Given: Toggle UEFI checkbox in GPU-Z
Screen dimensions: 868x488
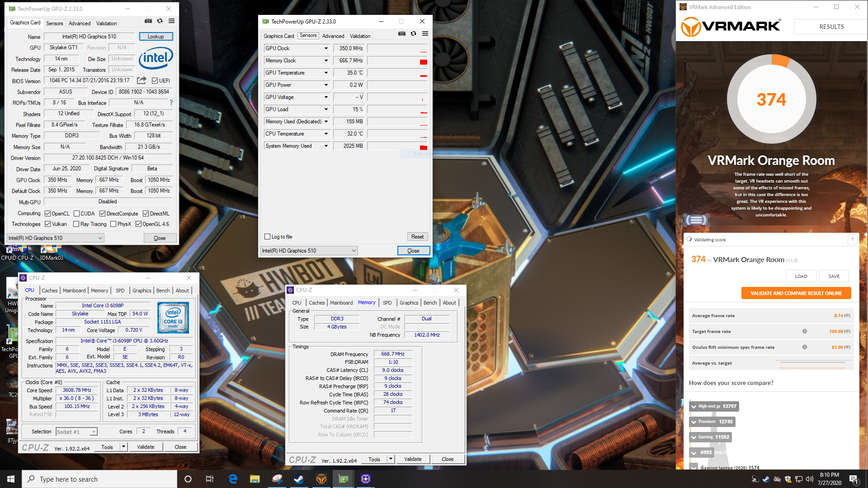Looking at the screenshot, I should [155, 81].
